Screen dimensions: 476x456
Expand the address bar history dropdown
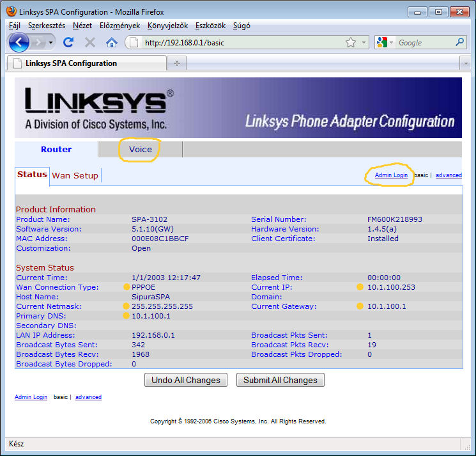coord(364,43)
